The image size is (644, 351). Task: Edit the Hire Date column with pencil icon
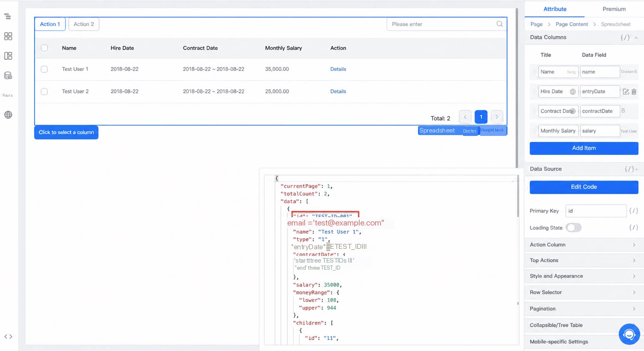[626, 92]
